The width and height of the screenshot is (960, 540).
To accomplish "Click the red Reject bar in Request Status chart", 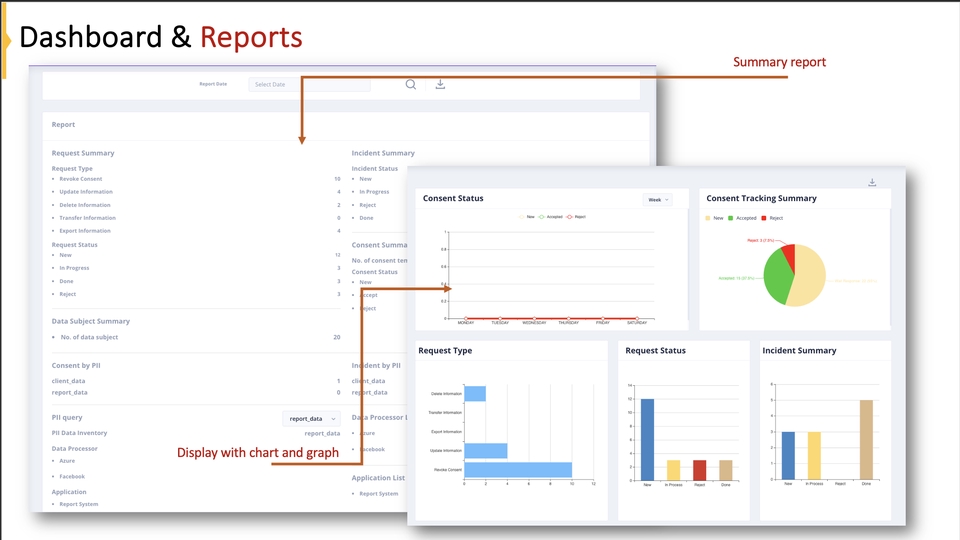I will (x=699, y=470).
